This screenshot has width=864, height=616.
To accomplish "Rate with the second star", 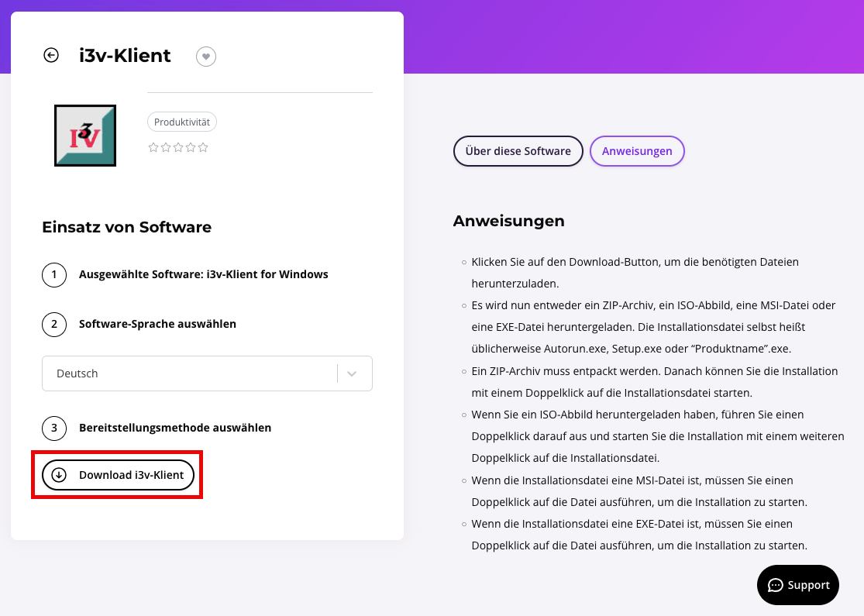I will (166, 147).
